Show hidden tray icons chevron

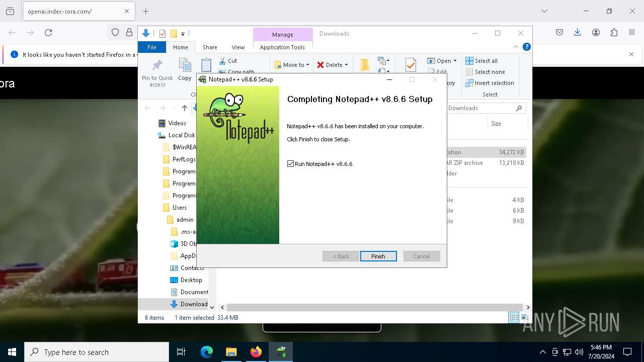(x=542, y=352)
